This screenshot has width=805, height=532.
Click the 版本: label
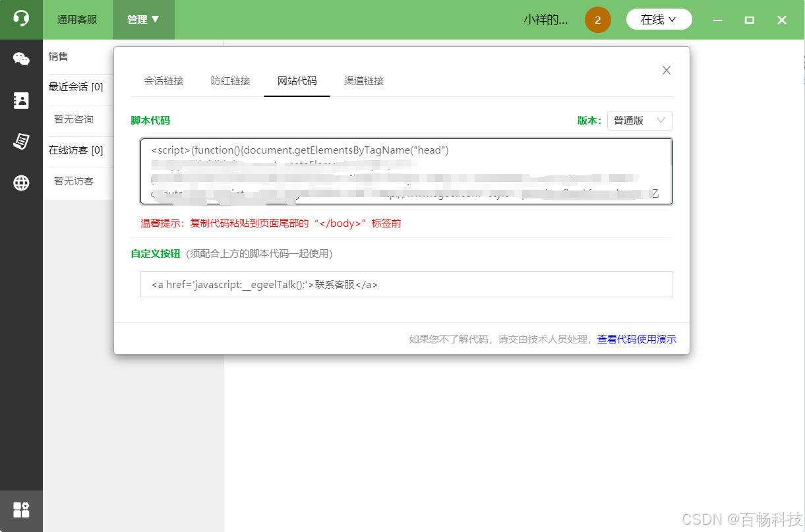tap(589, 121)
